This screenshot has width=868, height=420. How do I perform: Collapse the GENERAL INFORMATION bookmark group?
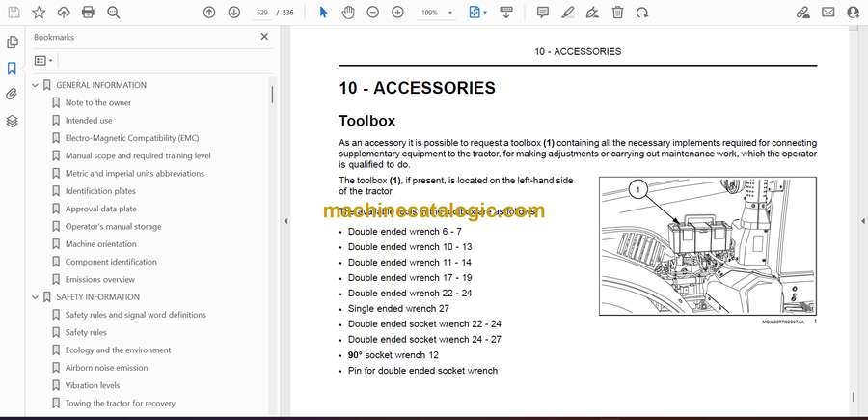click(36, 85)
